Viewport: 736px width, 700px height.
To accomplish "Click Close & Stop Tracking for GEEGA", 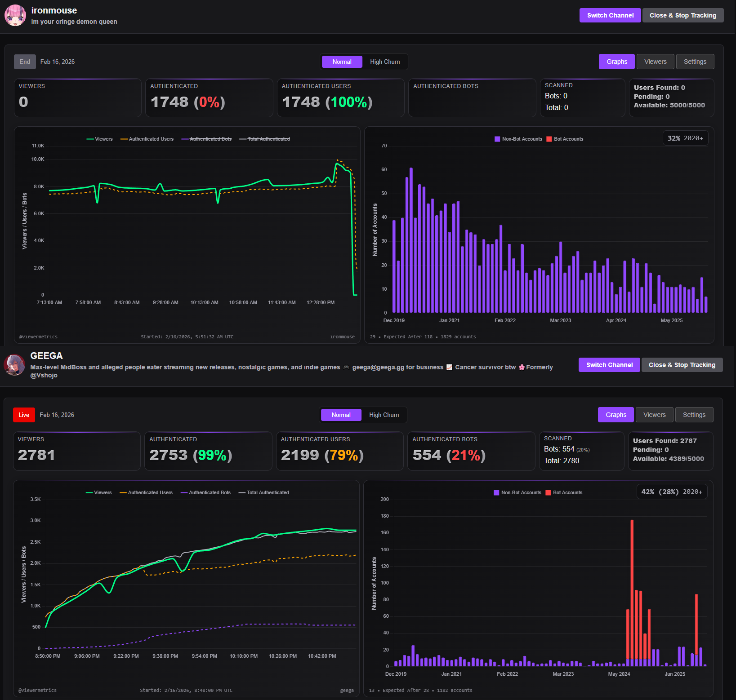I will click(682, 365).
